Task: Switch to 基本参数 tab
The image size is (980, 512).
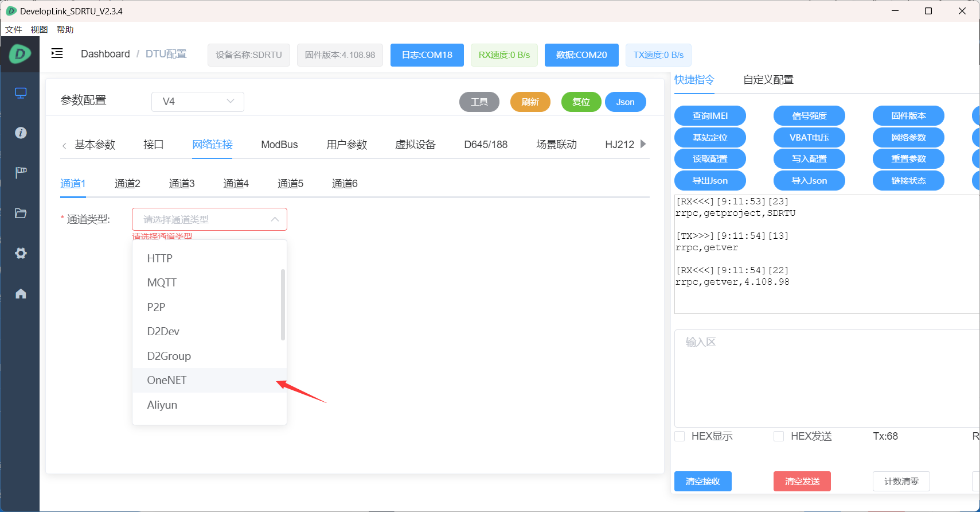Action: 95,145
